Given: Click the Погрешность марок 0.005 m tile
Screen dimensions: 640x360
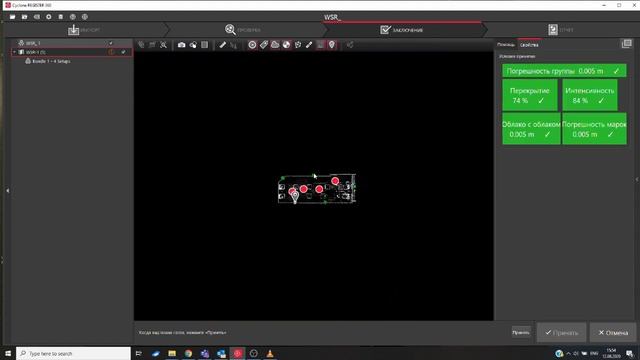Looking at the screenshot, I should point(594,129).
